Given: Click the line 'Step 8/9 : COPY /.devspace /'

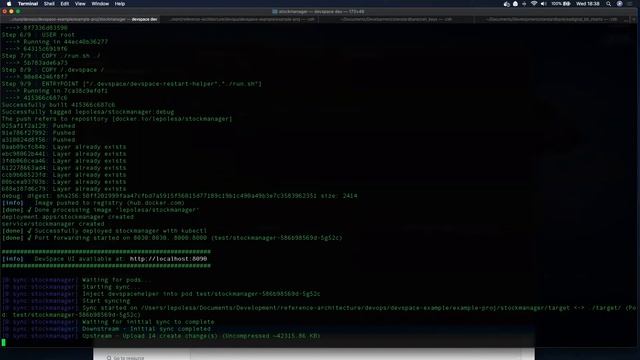Looking at the screenshot, I should point(53,70).
